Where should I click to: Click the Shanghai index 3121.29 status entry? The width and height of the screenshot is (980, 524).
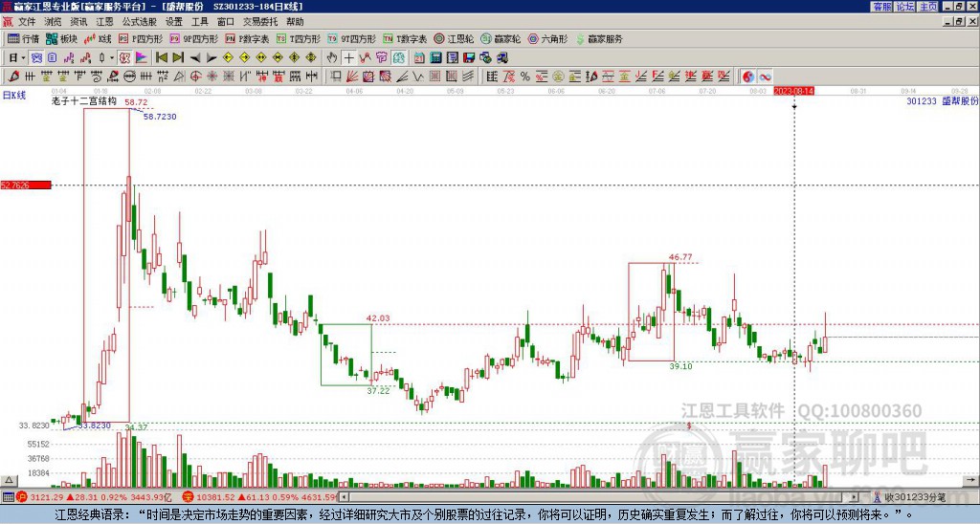(x=94, y=497)
